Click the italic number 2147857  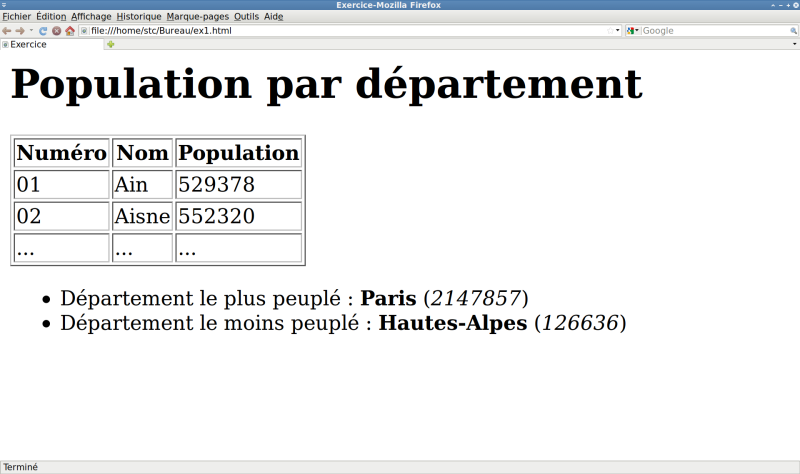[x=476, y=298]
